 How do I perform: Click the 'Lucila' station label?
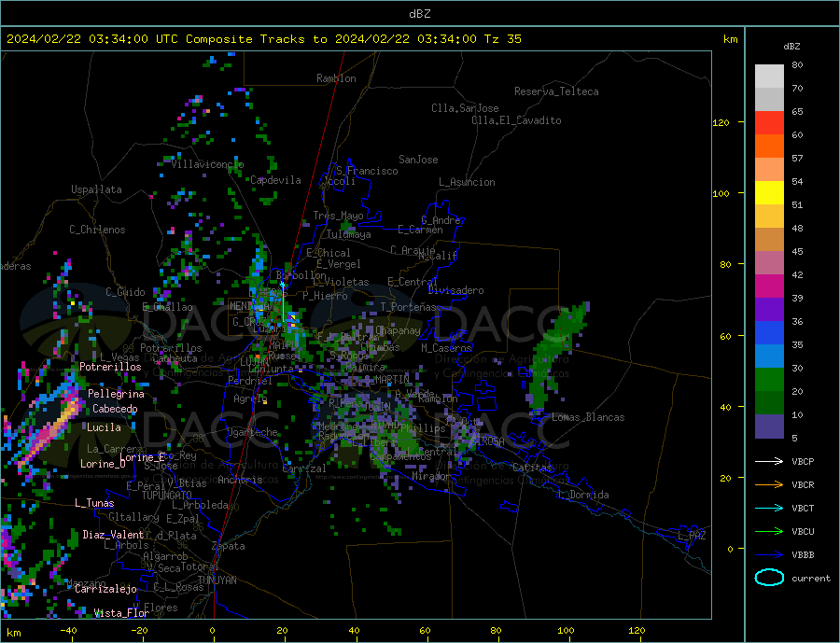(x=104, y=427)
